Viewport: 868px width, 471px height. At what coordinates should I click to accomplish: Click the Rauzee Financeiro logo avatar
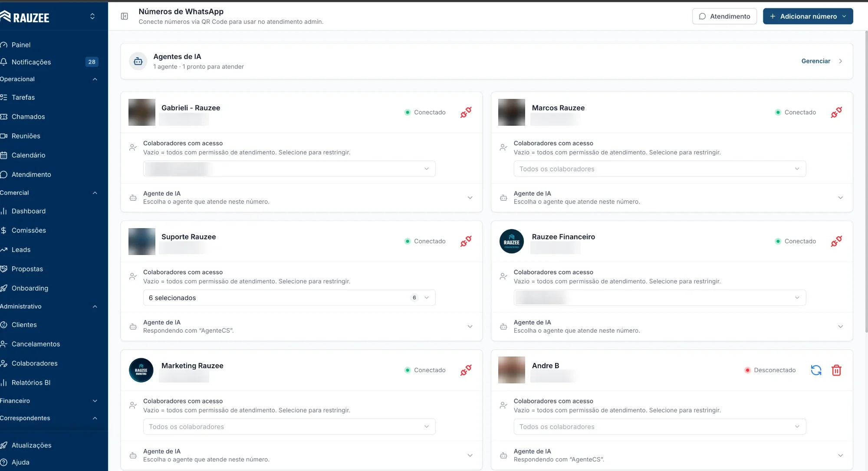coord(512,241)
